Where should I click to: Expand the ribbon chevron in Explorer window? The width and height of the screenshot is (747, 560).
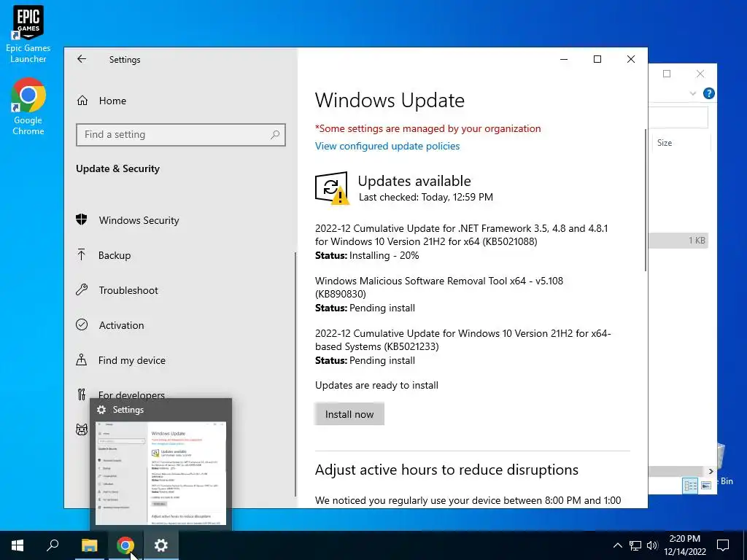pos(693,93)
